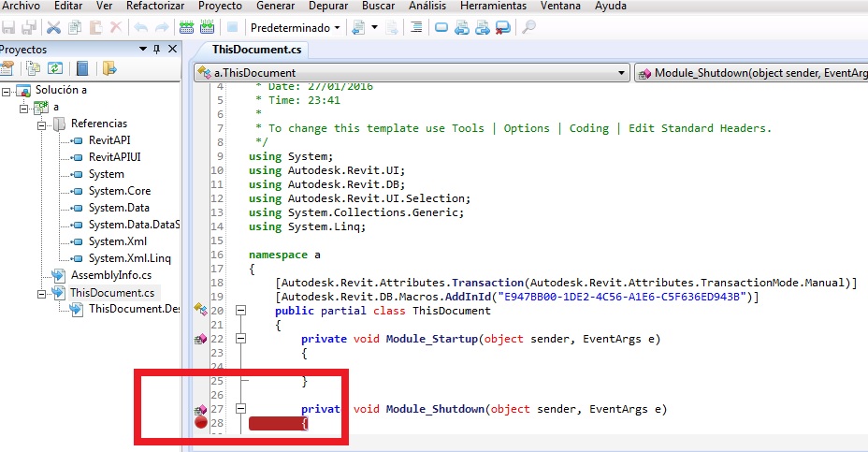Close the Proyectos panel
Viewport: 868px width, 452px height.
pos(171,49)
